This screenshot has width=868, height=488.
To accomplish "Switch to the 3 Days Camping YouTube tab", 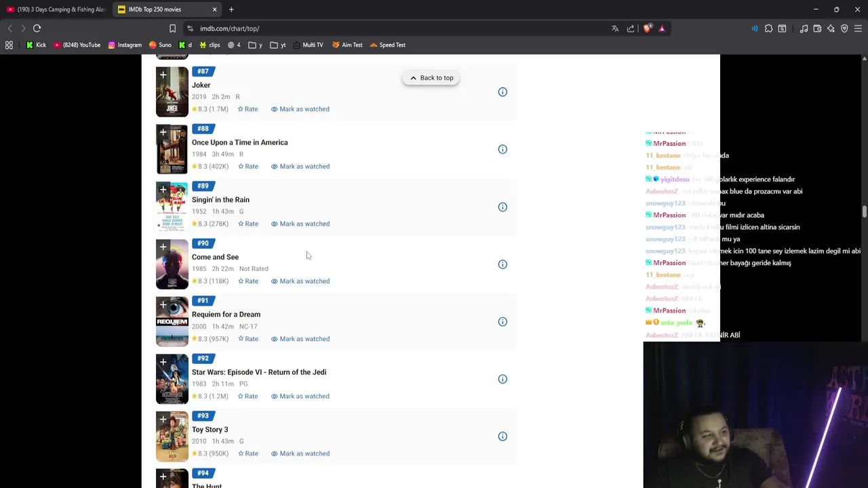I will pyautogui.click(x=56, y=9).
